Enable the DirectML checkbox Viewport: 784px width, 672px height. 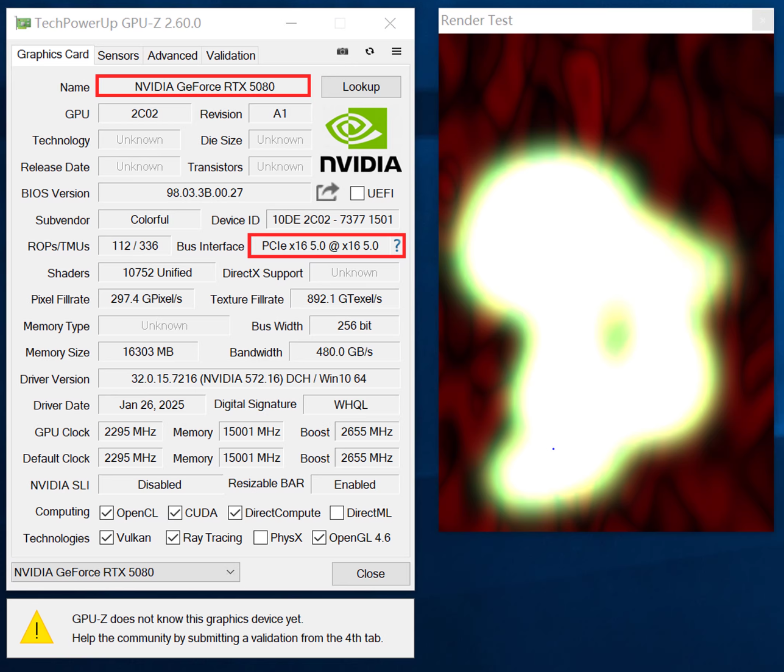(337, 513)
